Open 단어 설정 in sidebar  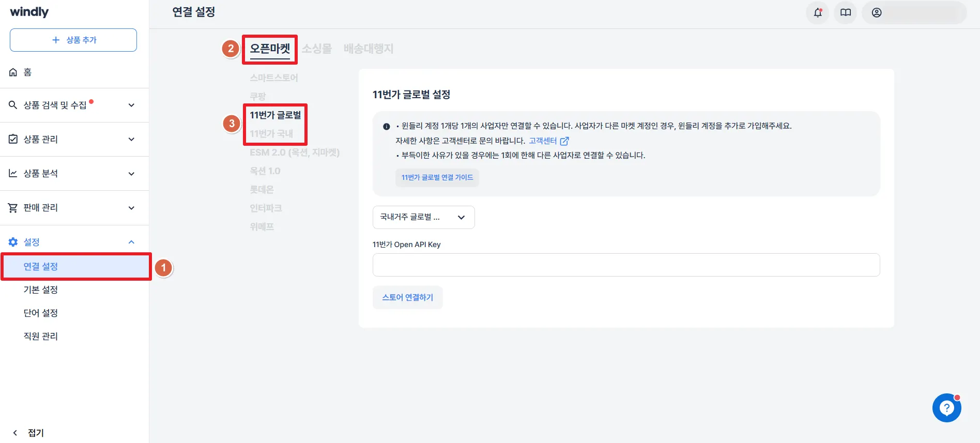41,313
